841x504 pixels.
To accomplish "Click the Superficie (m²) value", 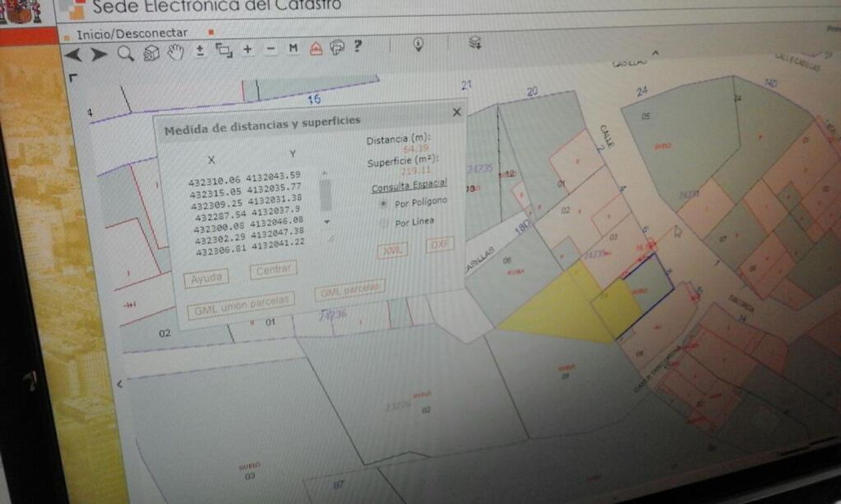I will click(x=416, y=170).
